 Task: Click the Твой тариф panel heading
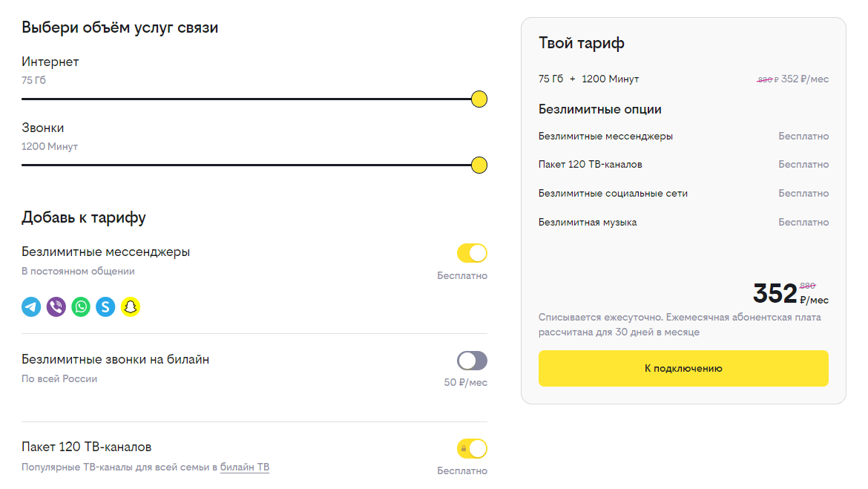(x=582, y=43)
